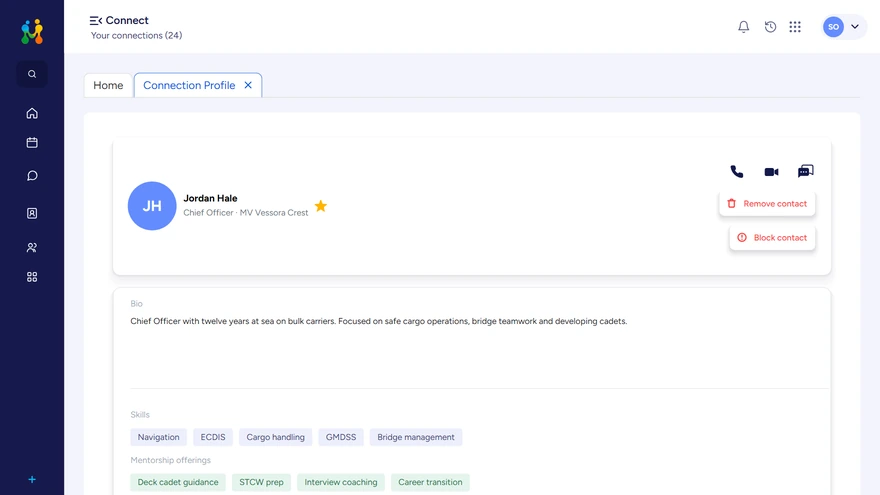Screen dimensions: 880x495
Task: Click the Connect header title
Action: click(x=127, y=20)
